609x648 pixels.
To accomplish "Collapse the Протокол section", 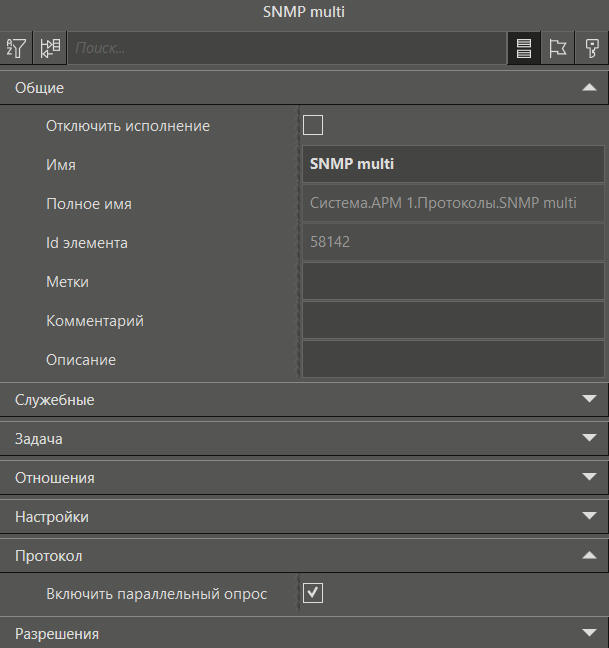I will pyautogui.click(x=304, y=555).
